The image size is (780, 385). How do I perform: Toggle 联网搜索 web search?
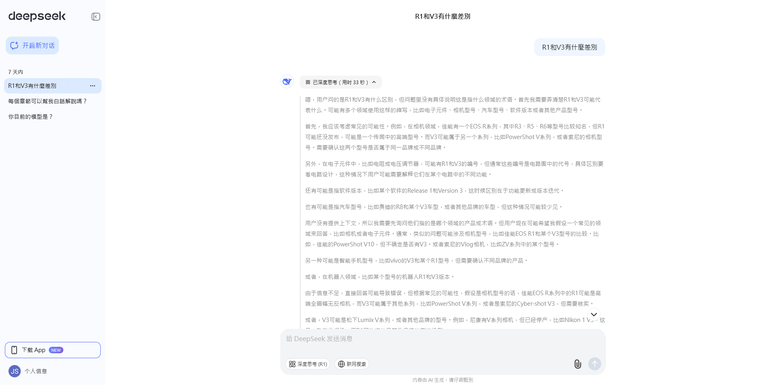pyautogui.click(x=352, y=364)
